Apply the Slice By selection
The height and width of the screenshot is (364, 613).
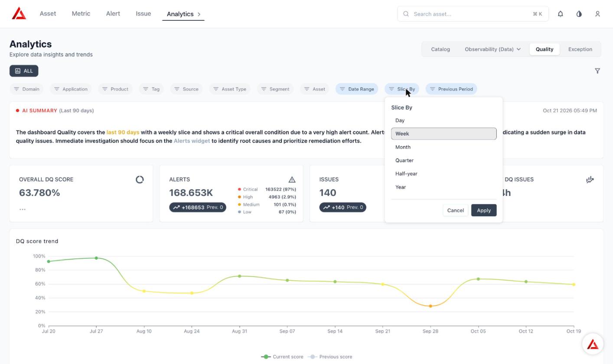click(484, 210)
